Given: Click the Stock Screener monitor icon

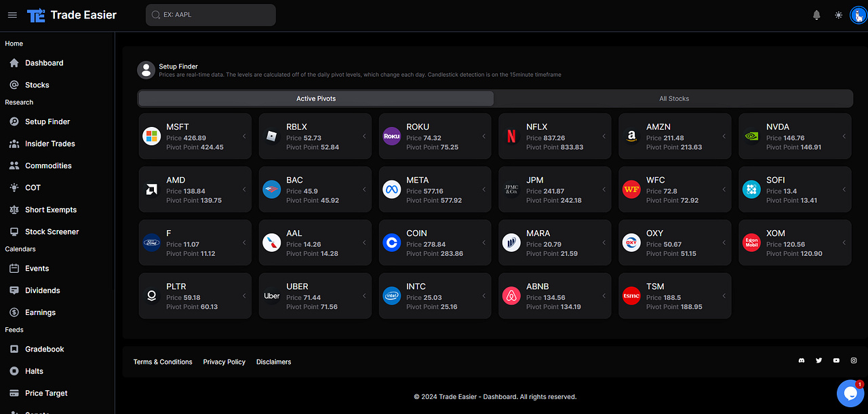Looking at the screenshot, I should coord(14,231).
